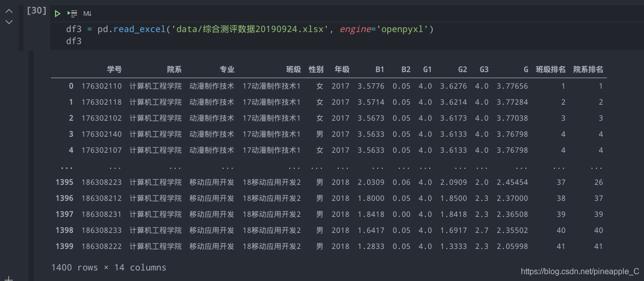Select the 年级 column header
Viewport: 644px width, 281px height.
pyautogui.click(x=342, y=70)
